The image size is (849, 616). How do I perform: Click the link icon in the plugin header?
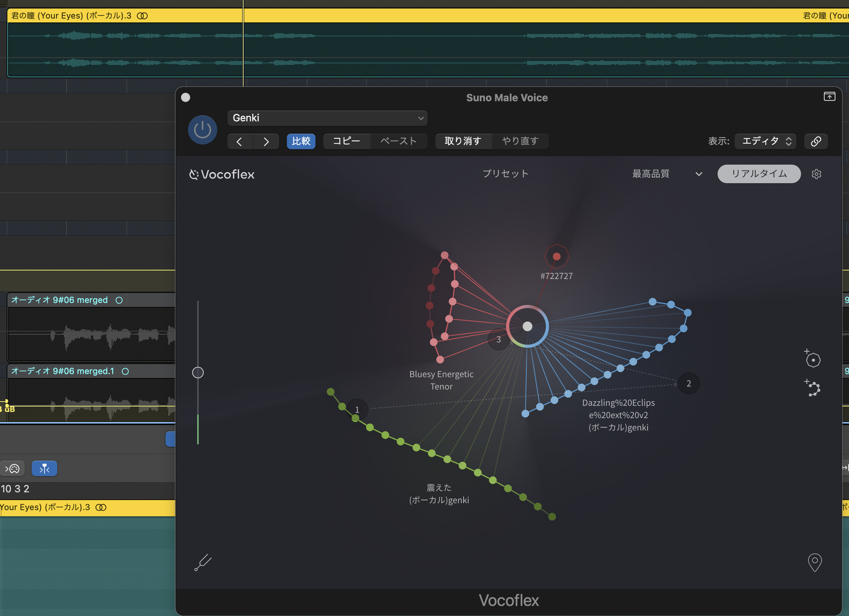click(x=816, y=141)
